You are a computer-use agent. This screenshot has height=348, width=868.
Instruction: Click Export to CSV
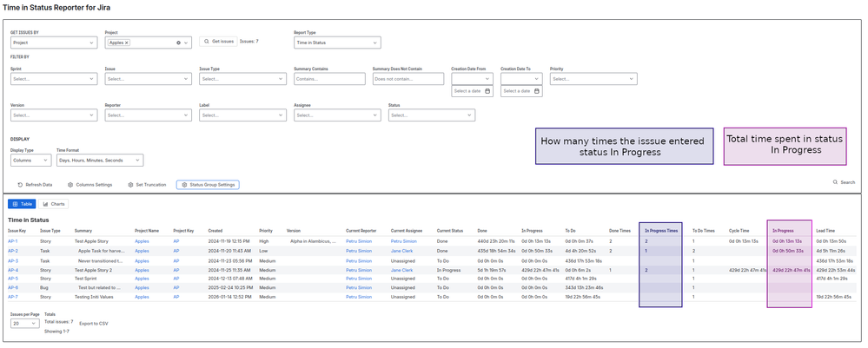click(x=94, y=323)
